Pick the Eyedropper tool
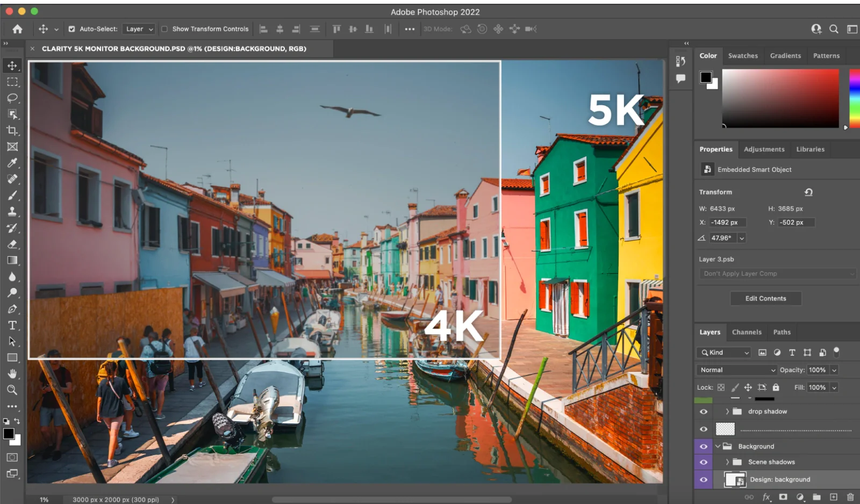This screenshot has width=860, height=504. coord(12,163)
